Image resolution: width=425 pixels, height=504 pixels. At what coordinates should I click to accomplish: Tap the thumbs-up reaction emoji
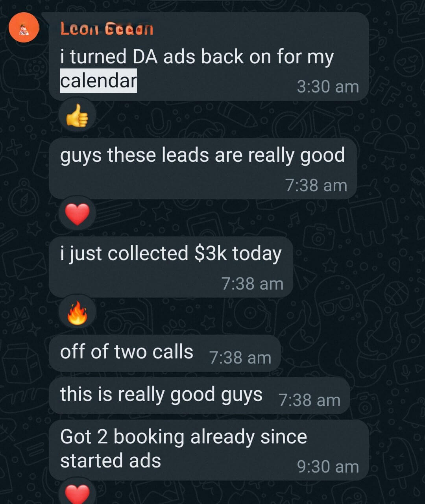point(77,116)
